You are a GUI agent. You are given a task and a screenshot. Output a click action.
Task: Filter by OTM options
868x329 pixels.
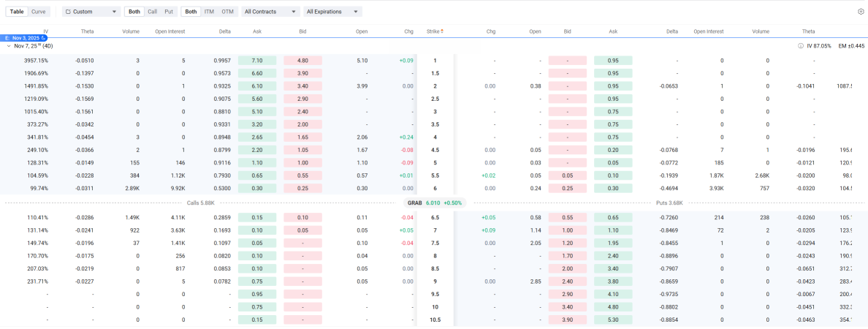[228, 12]
